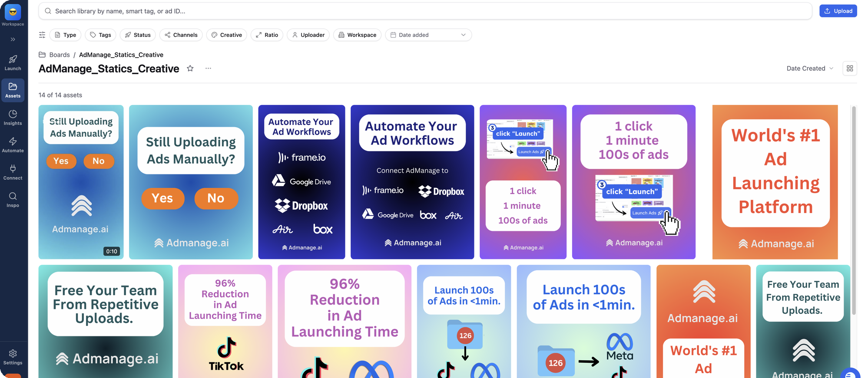Screen dimensions: 868x378
Task: Open the Status filter
Action: (138, 35)
